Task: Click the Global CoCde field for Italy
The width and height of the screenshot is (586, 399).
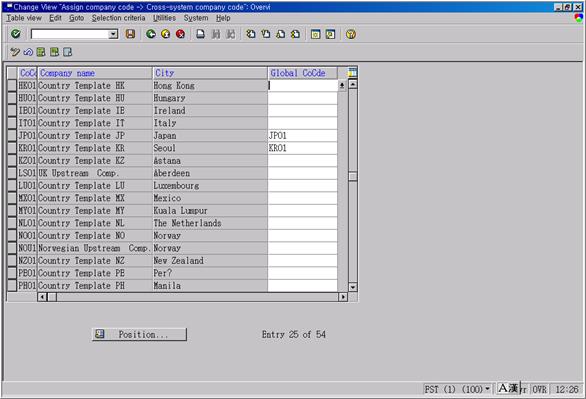Action: (302, 123)
